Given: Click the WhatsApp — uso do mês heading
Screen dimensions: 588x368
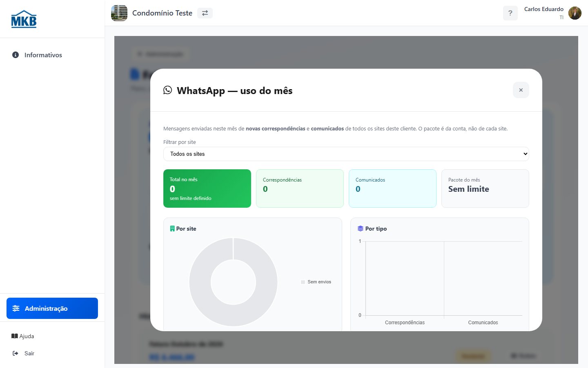Looking at the screenshot, I should tap(234, 90).
